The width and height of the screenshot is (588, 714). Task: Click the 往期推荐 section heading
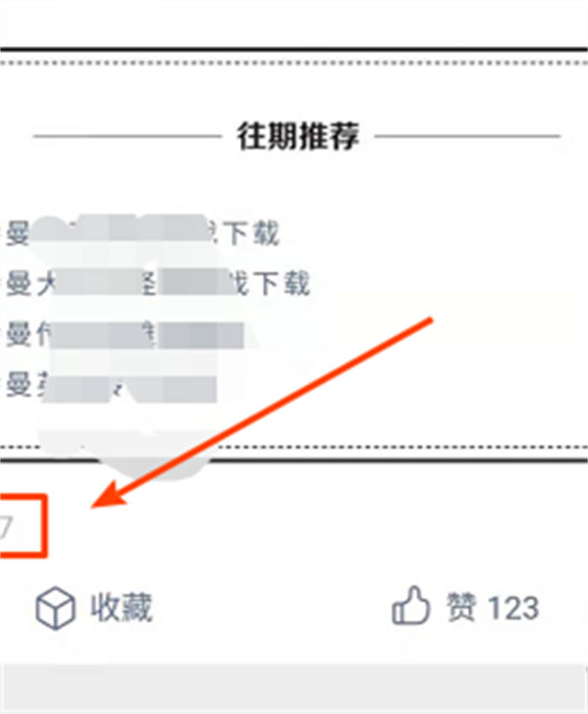(298, 136)
